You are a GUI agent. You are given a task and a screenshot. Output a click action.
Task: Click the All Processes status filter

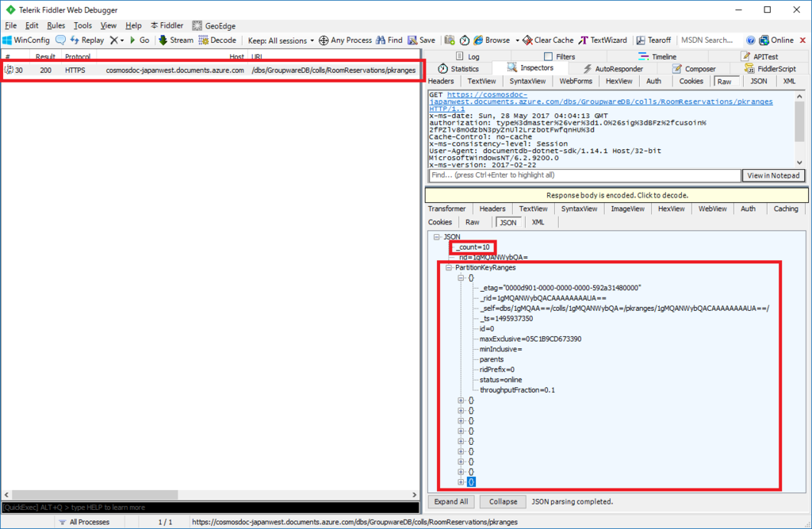tap(84, 522)
